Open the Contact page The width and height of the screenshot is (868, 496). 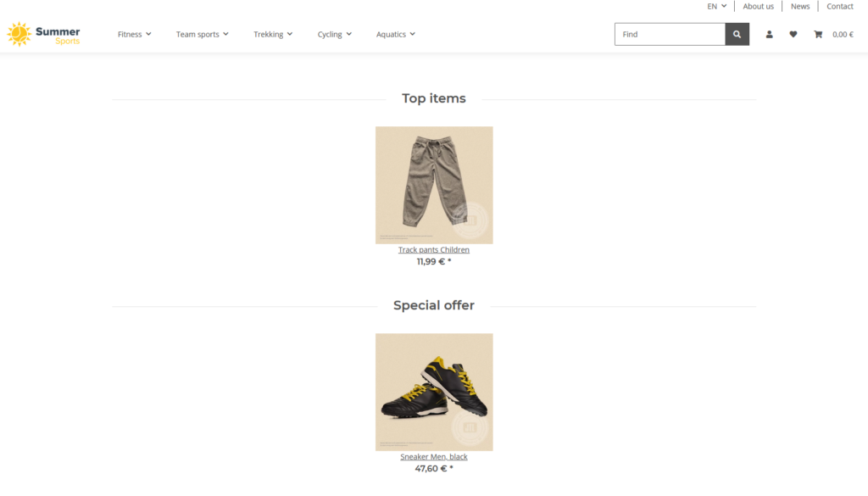(x=839, y=6)
